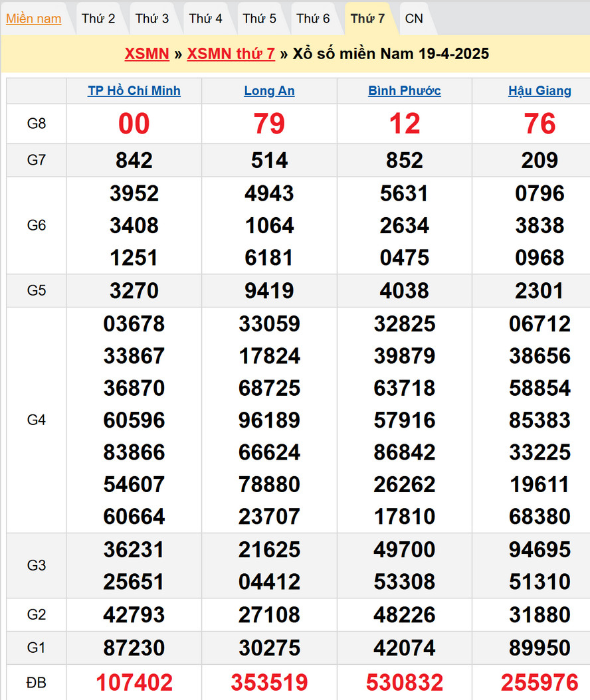Open the Hậu Giang province link

pos(540,91)
